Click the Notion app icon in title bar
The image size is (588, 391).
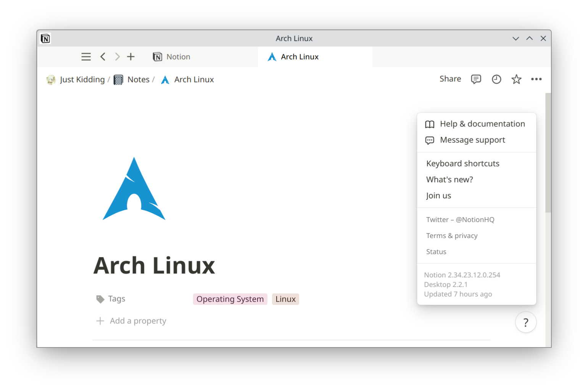click(x=45, y=39)
